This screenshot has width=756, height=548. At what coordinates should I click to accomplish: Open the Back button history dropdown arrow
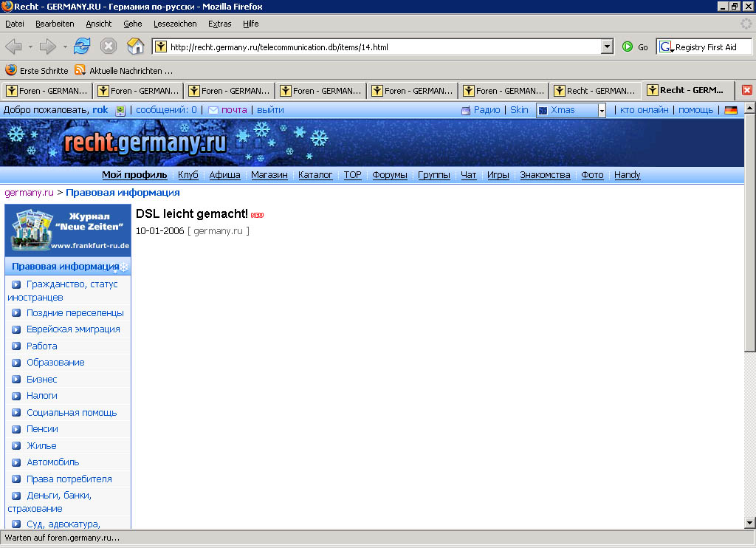(x=30, y=47)
